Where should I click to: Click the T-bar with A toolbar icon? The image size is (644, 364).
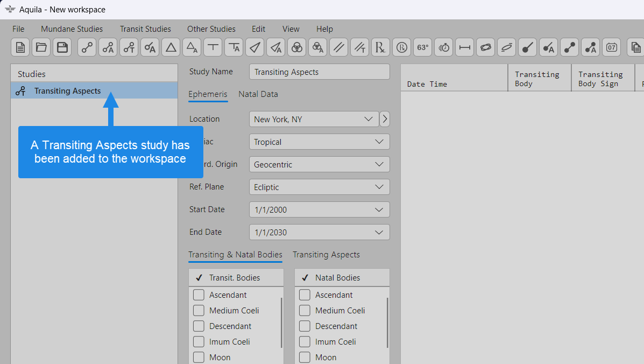tap(233, 47)
